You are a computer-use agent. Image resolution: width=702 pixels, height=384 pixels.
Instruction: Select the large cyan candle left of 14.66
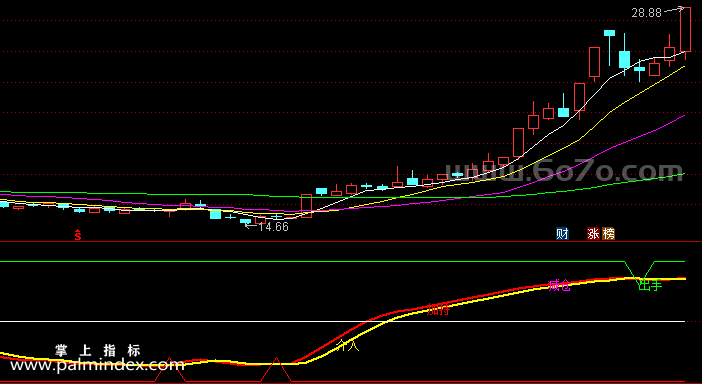(x=215, y=214)
